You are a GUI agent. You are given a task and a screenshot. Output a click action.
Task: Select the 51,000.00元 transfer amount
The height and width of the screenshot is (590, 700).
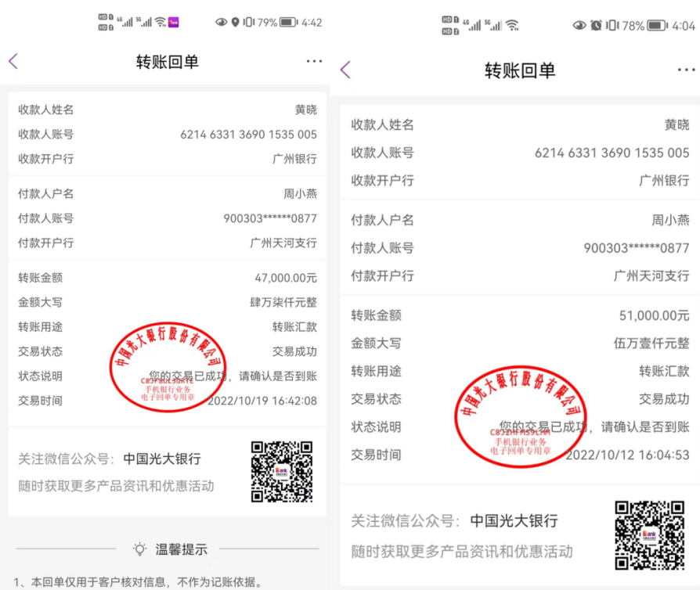tap(654, 315)
